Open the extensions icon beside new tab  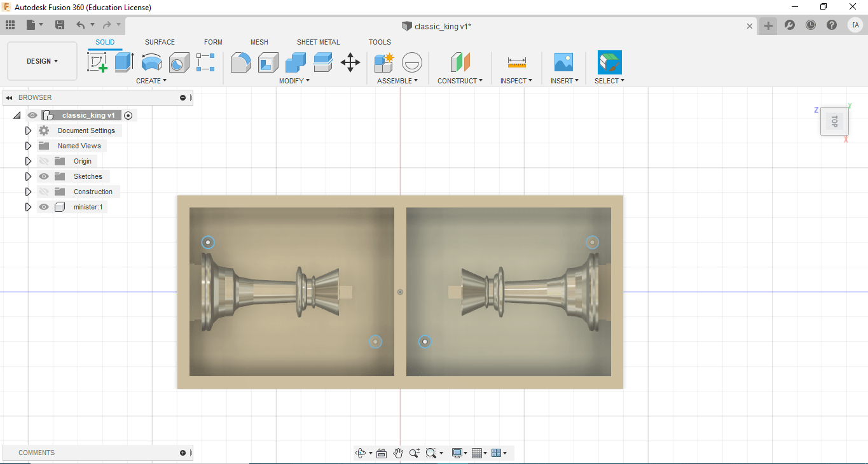click(790, 25)
